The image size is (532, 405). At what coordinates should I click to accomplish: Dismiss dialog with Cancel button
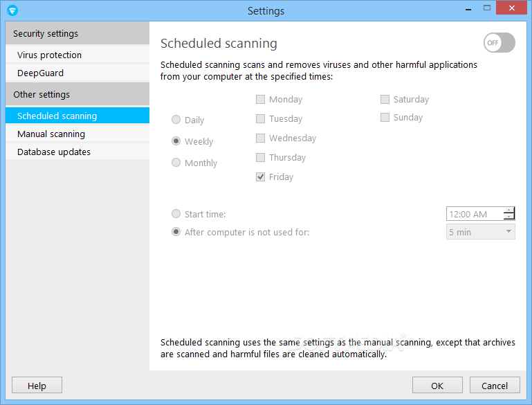point(495,386)
